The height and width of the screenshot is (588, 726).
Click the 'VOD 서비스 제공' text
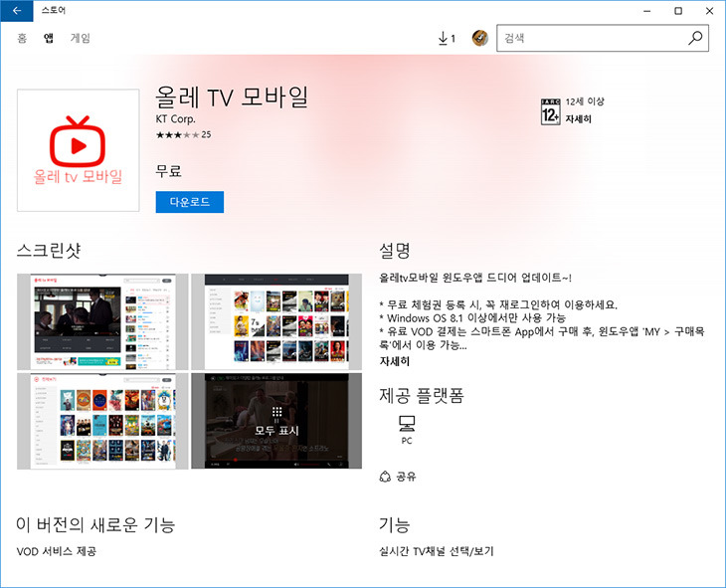57,551
